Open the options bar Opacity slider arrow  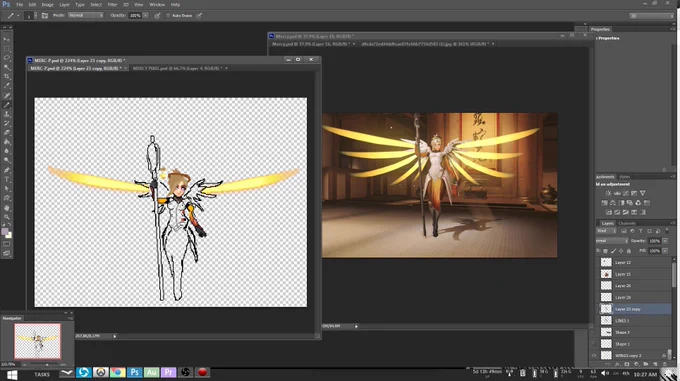146,16
